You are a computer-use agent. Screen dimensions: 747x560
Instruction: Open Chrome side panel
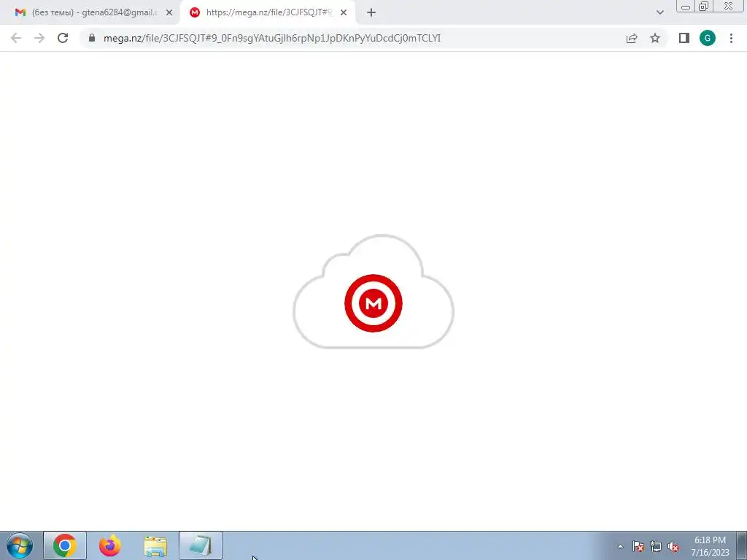pos(684,38)
